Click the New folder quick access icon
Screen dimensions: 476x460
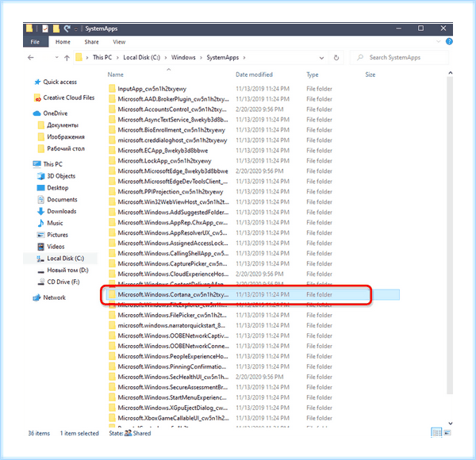click(x=56, y=29)
